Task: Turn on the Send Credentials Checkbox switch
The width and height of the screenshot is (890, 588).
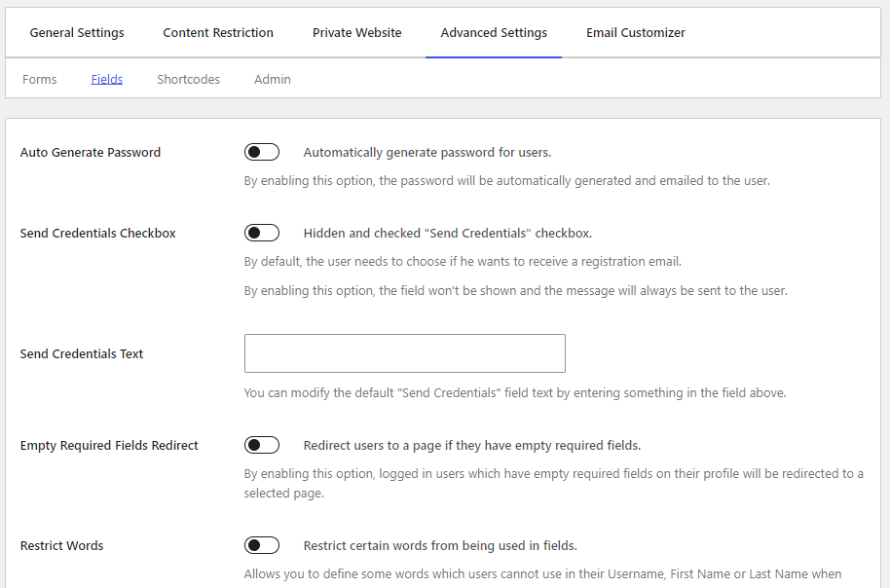Action: coord(261,232)
